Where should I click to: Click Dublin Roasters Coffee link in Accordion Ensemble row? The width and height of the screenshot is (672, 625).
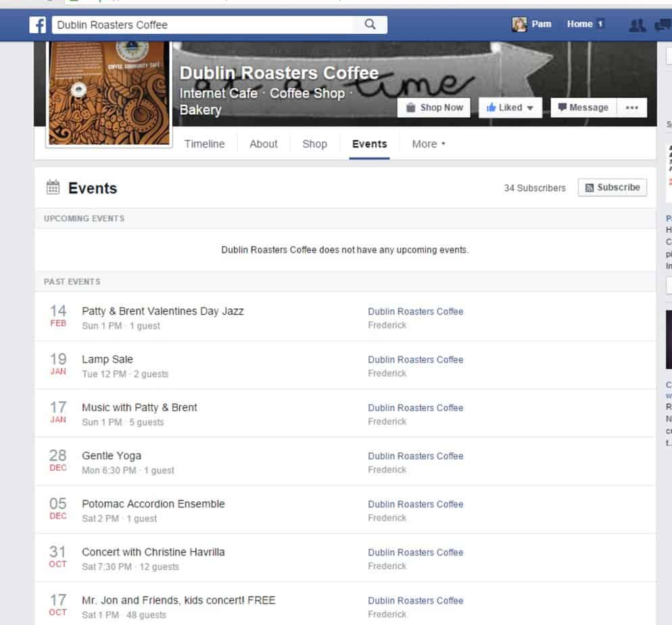[x=415, y=504]
